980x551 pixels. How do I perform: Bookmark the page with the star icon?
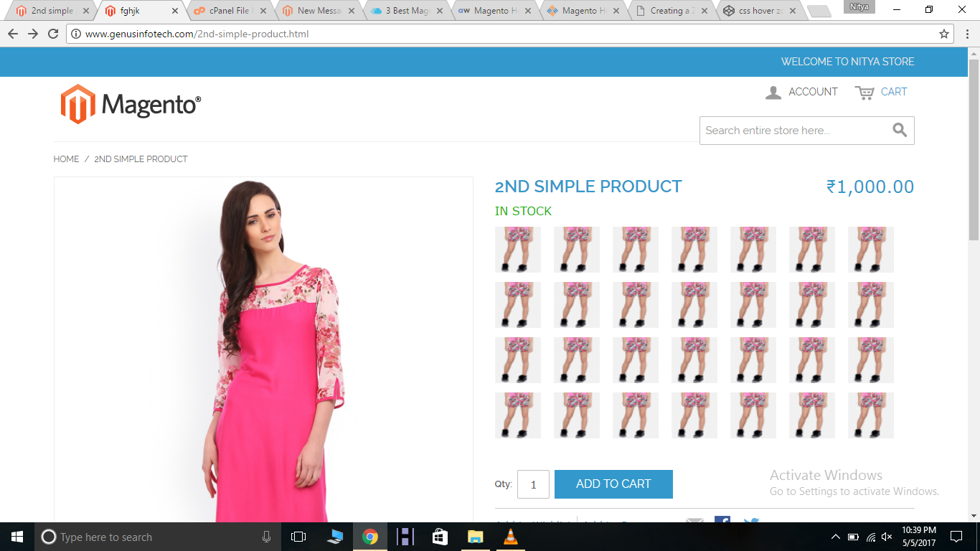[943, 33]
